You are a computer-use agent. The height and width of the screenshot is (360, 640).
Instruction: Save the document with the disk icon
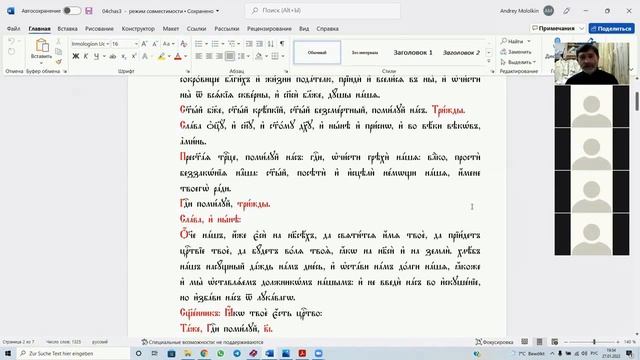pos(89,11)
